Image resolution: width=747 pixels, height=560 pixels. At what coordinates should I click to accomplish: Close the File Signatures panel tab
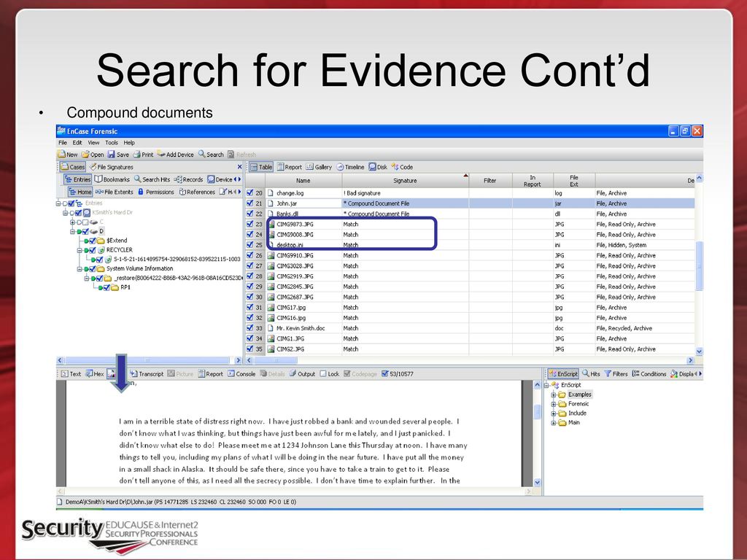pyautogui.click(x=239, y=167)
